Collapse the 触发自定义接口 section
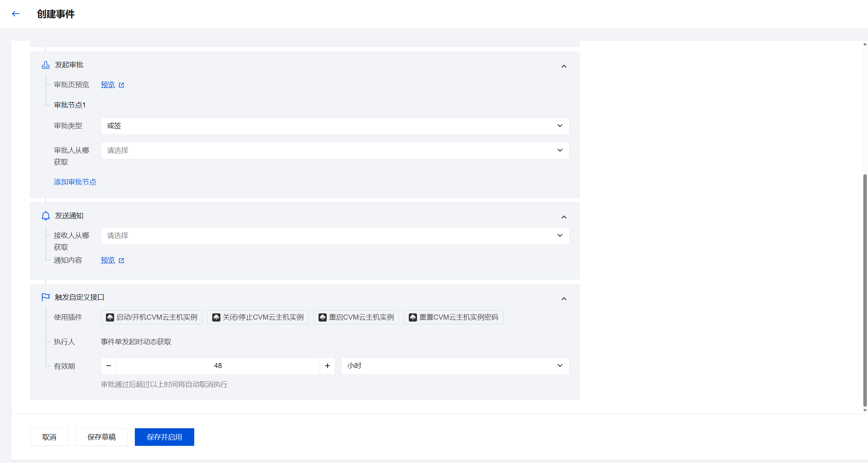This screenshot has width=868, height=463. [564, 299]
